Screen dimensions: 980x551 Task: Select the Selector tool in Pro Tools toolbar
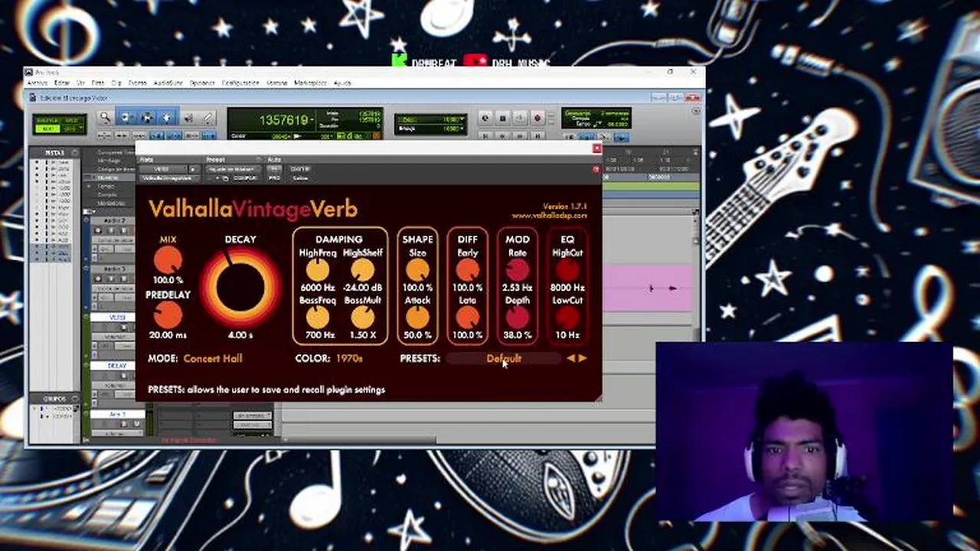point(146,117)
